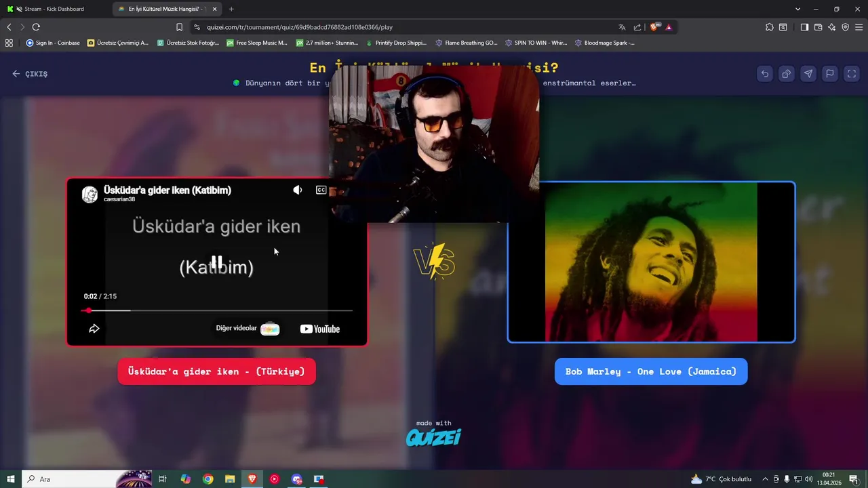
Task: Open a new browser tab
Action: 231,9
